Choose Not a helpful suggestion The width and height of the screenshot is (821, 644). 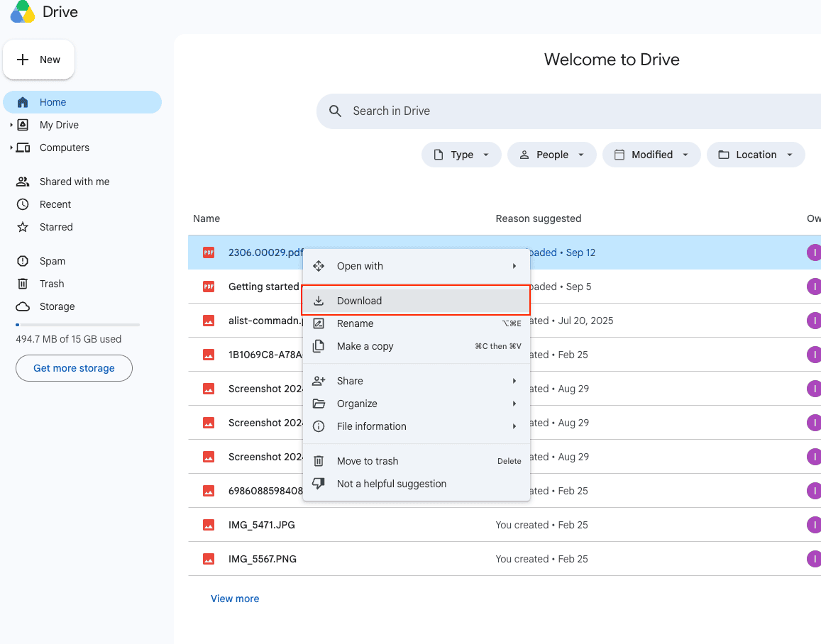pyautogui.click(x=417, y=484)
